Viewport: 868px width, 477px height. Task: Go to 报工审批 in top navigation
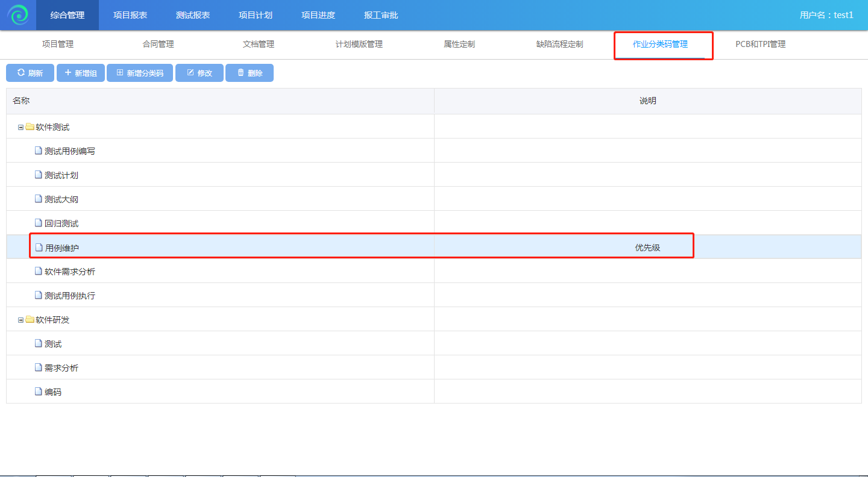[381, 15]
